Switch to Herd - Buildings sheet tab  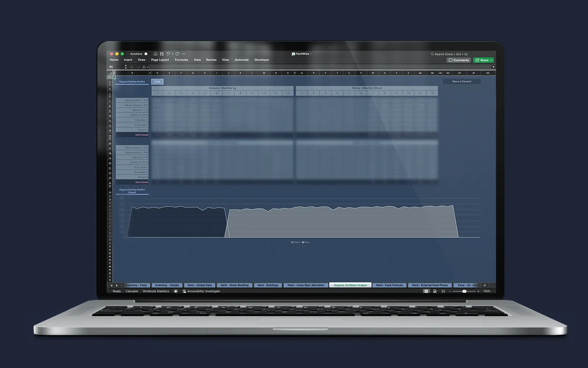point(268,285)
